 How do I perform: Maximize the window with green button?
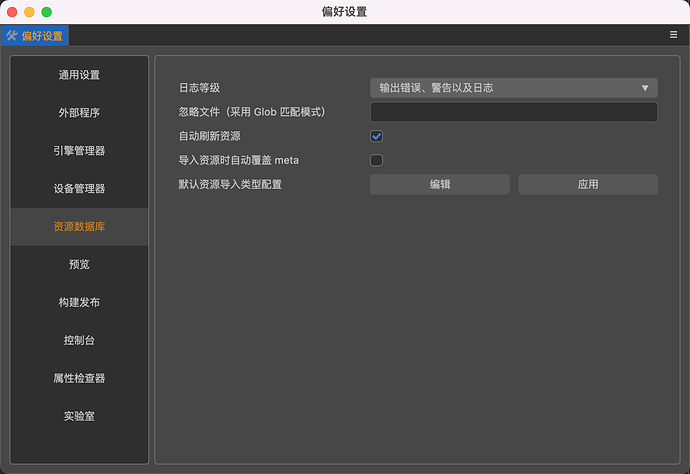[47, 12]
